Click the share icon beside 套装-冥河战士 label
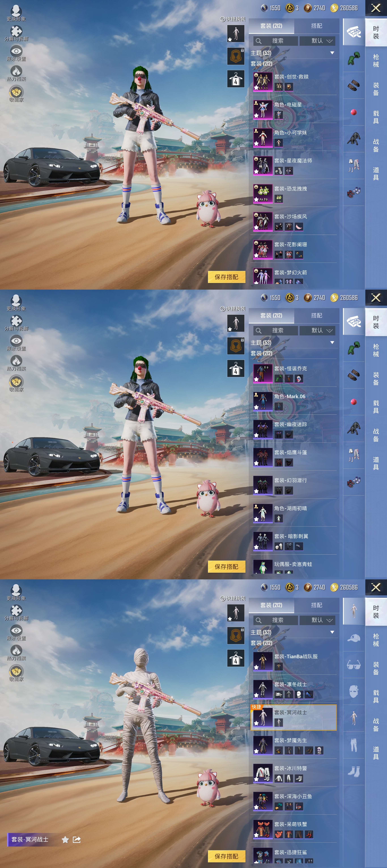387x868 pixels. click(x=76, y=840)
